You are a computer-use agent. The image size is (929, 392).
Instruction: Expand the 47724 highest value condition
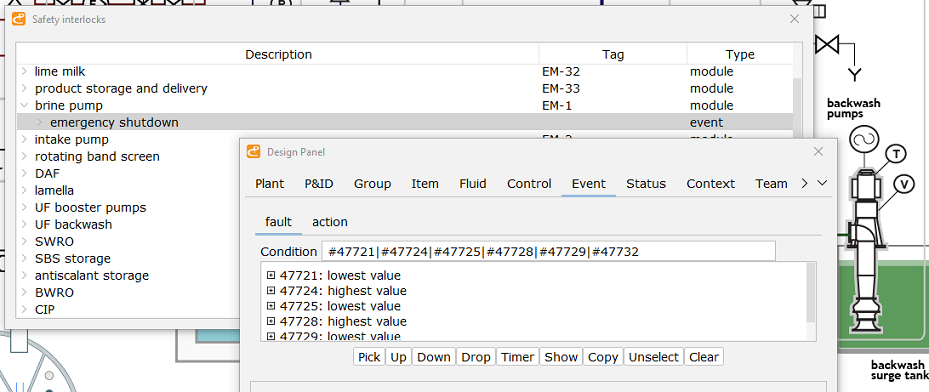pos(271,291)
